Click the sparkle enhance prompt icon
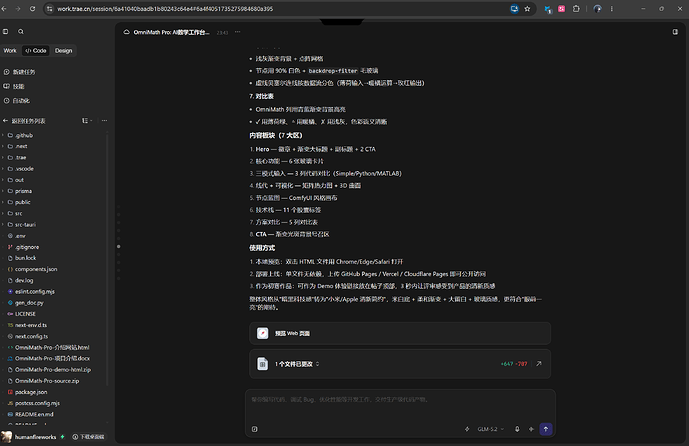 pos(531,429)
